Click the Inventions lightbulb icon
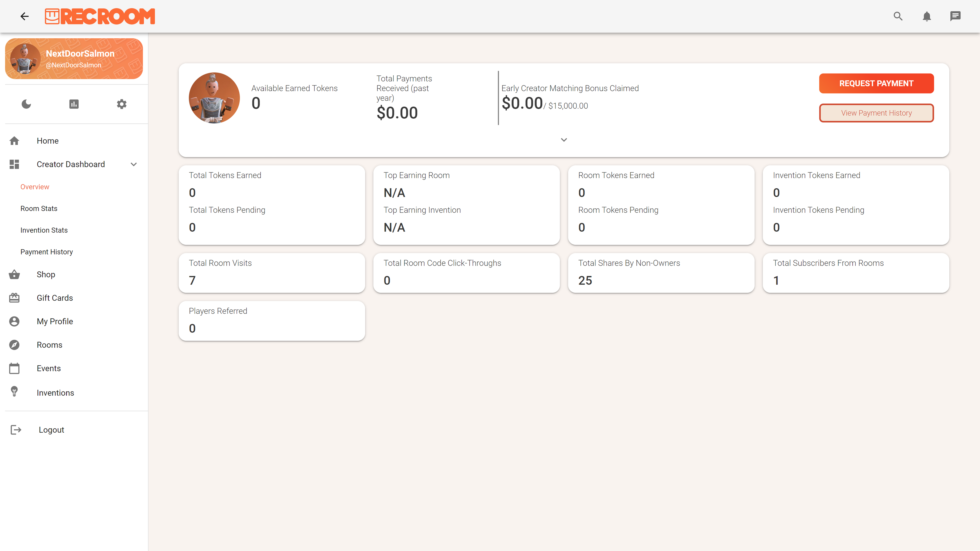980x551 pixels. [x=14, y=392]
